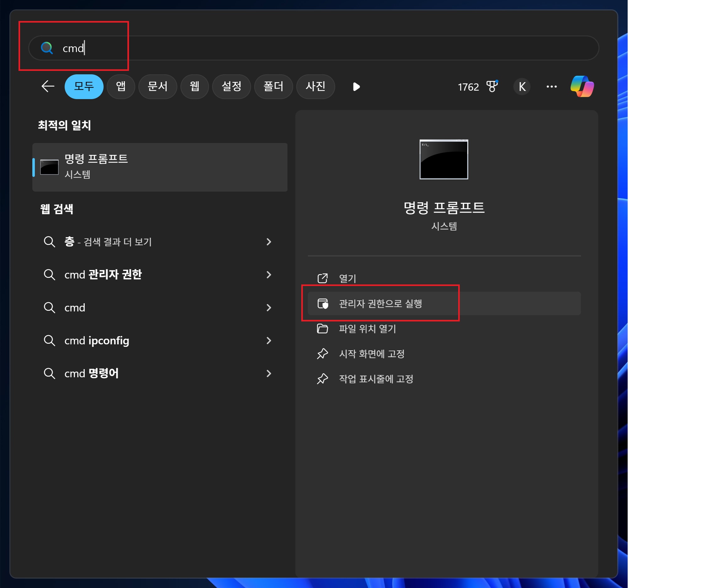708x588 pixels.
Task: Pin to Start with 시작 화면에 고정
Action: click(372, 354)
